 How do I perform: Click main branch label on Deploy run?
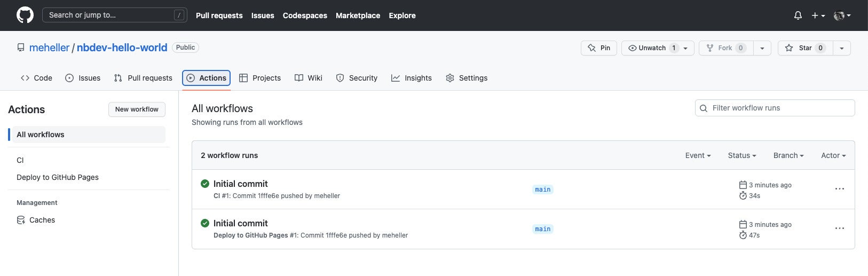[543, 229]
